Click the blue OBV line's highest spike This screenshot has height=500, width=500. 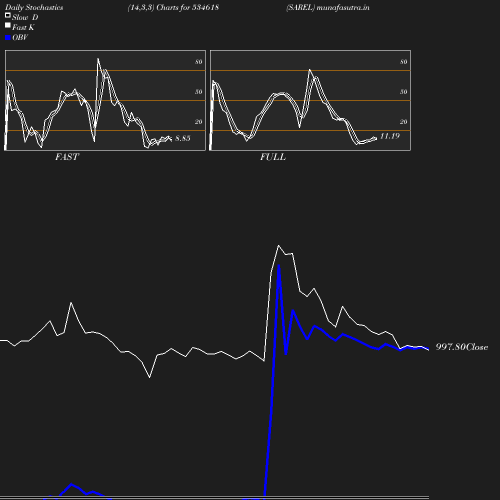point(279,266)
